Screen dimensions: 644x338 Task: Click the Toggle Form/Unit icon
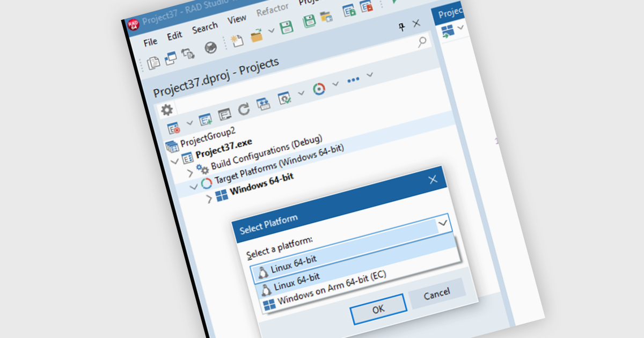pos(188,54)
